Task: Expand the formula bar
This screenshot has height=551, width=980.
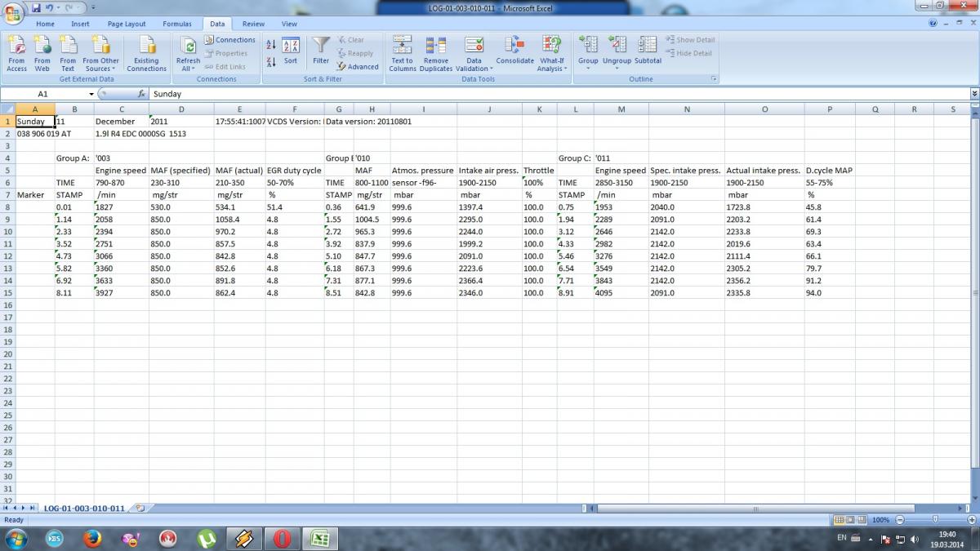Action: [973, 94]
